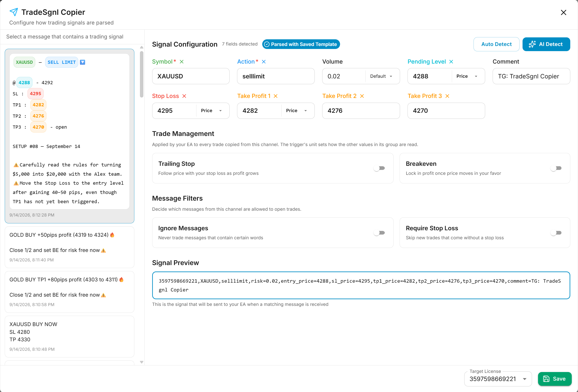
Task: Open the Target License dropdown
Action: pos(498,379)
